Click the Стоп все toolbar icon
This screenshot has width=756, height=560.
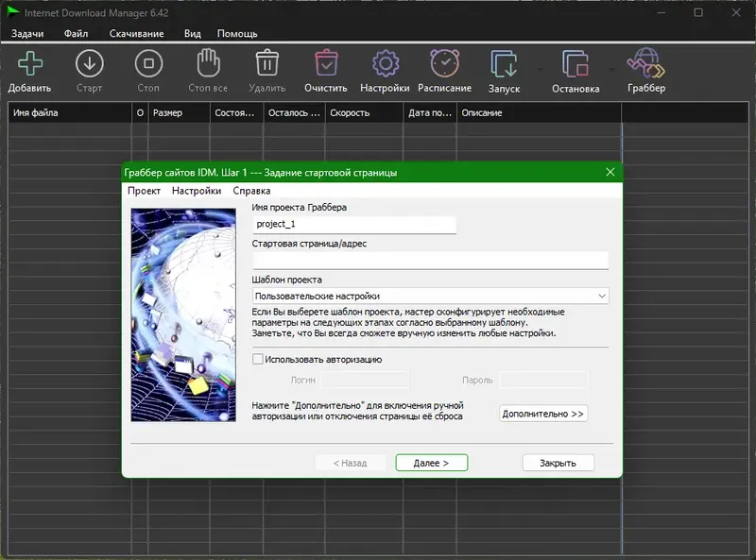click(206, 68)
